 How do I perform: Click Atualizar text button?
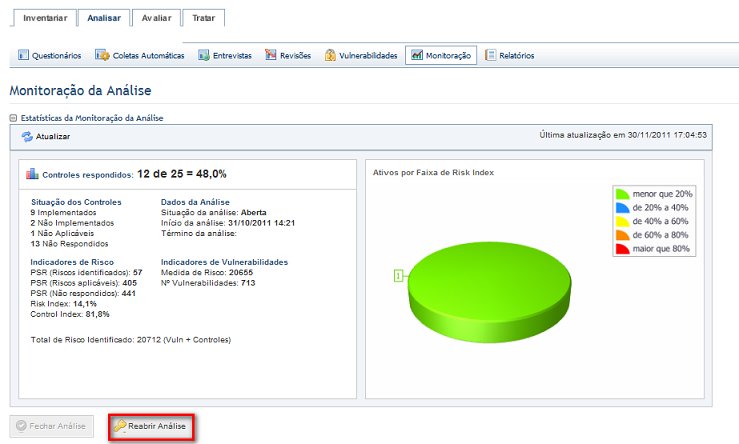pos(53,137)
